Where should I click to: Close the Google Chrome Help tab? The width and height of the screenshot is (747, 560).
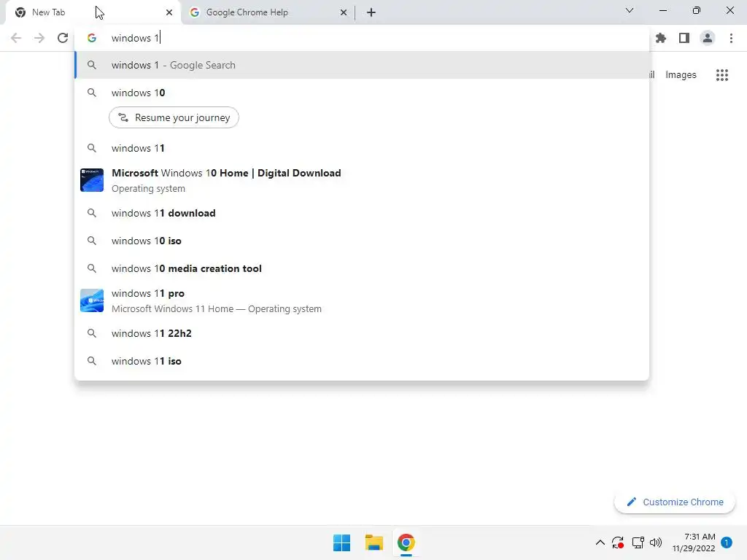pyautogui.click(x=344, y=12)
